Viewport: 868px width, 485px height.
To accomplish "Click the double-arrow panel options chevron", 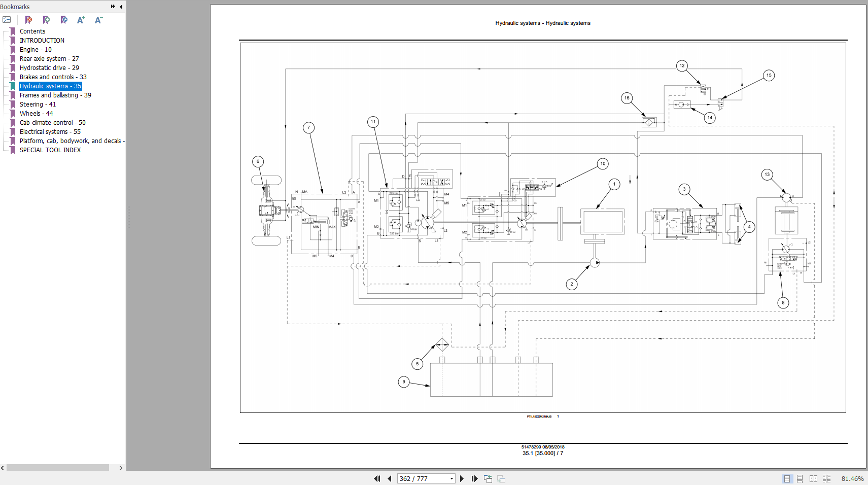I will coord(112,7).
